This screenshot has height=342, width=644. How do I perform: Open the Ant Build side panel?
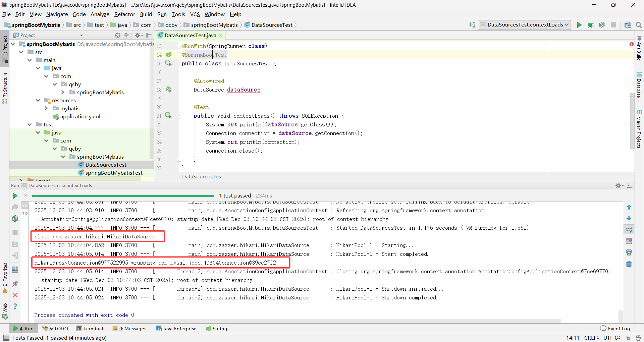pos(639,48)
